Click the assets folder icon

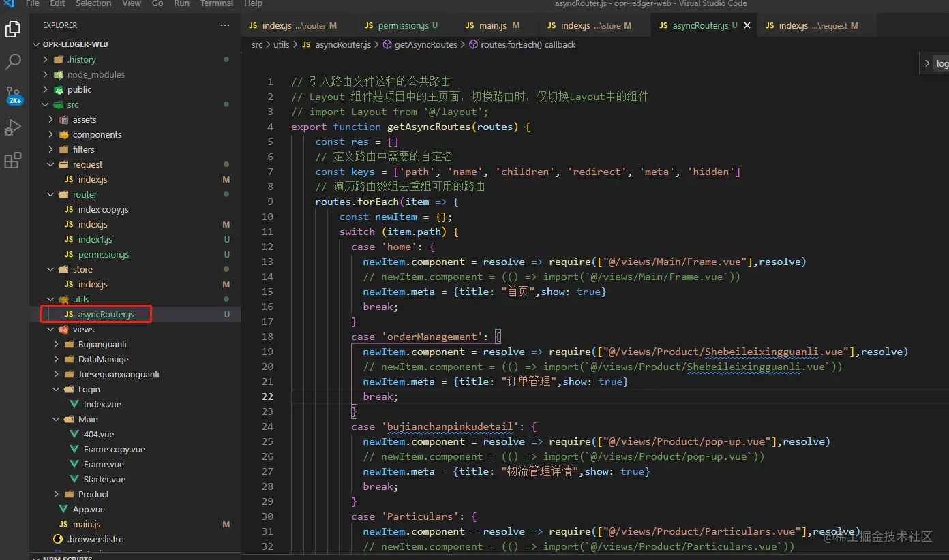63,119
